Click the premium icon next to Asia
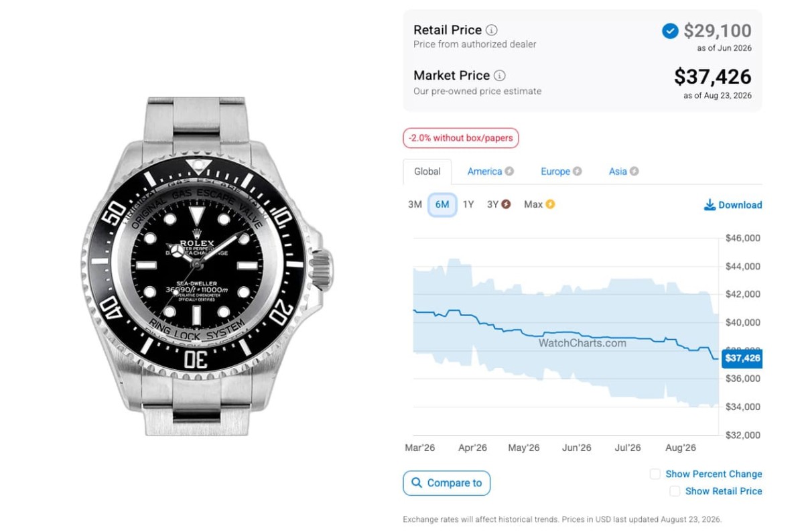 pos(634,172)
